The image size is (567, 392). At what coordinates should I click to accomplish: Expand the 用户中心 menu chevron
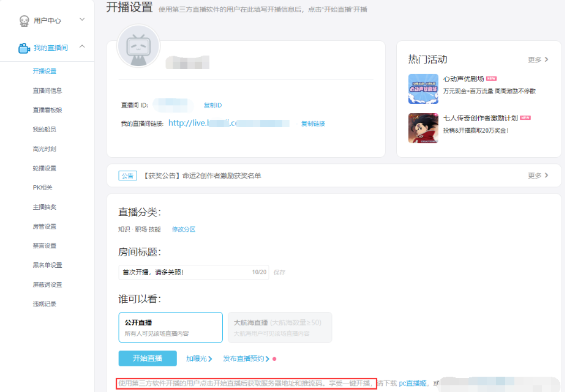point(82,20)
